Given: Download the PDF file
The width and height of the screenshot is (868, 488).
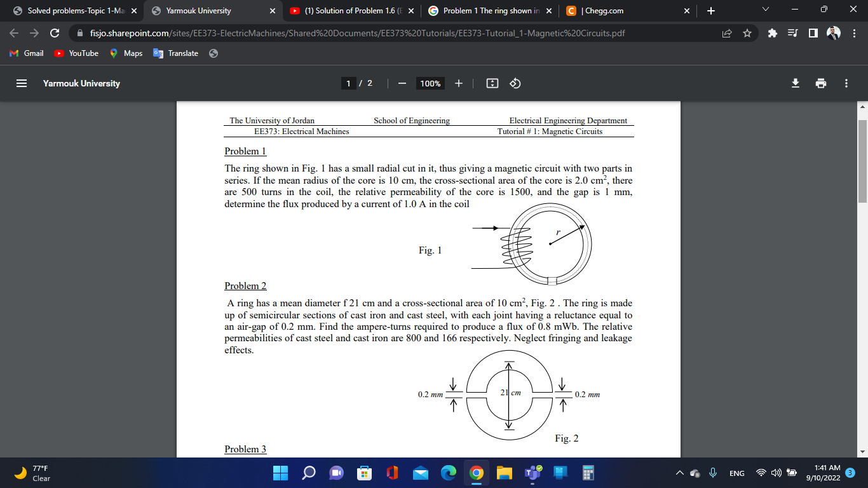Looking at the screenshot, I should [x=796, y=83].
